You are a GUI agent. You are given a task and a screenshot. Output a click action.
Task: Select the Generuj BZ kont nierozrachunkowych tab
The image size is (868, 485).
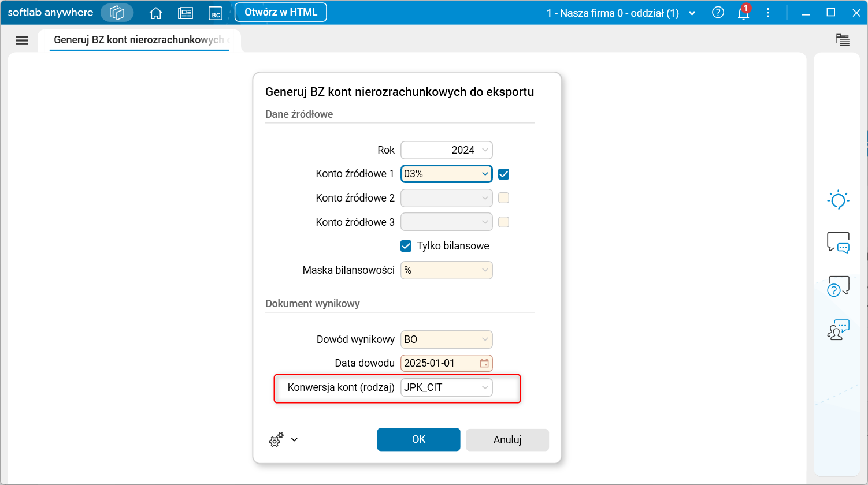(x=139, y=40)
